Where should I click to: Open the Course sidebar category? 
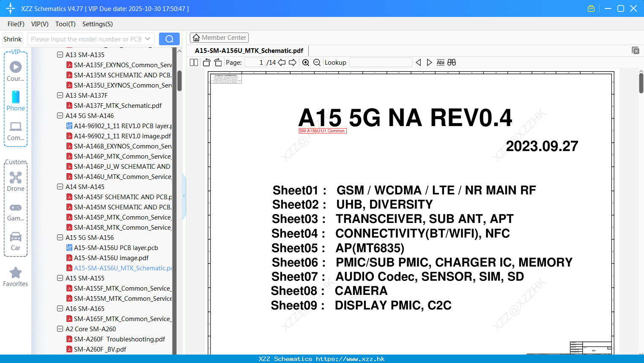pyautogui.click(x=16, y=71)
